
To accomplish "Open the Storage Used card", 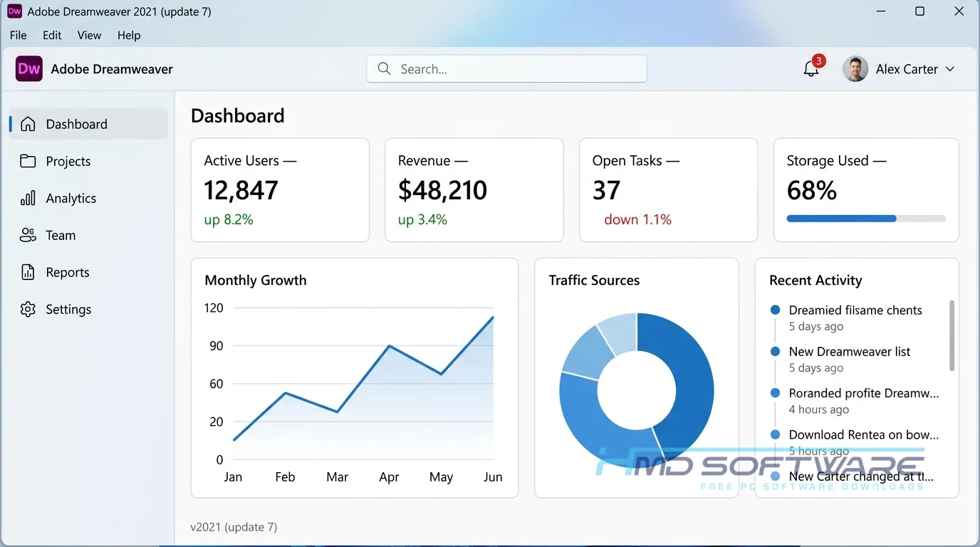I will coord(866,190).
